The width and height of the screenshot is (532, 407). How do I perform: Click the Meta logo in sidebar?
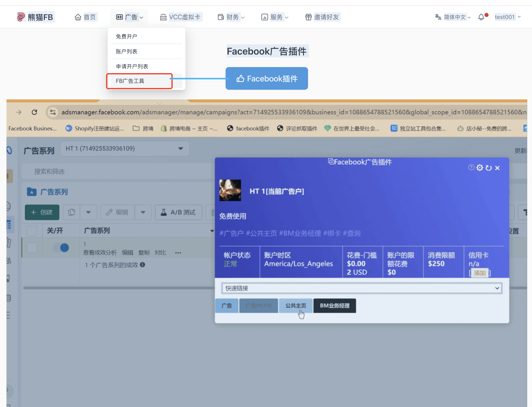point(9,150)
